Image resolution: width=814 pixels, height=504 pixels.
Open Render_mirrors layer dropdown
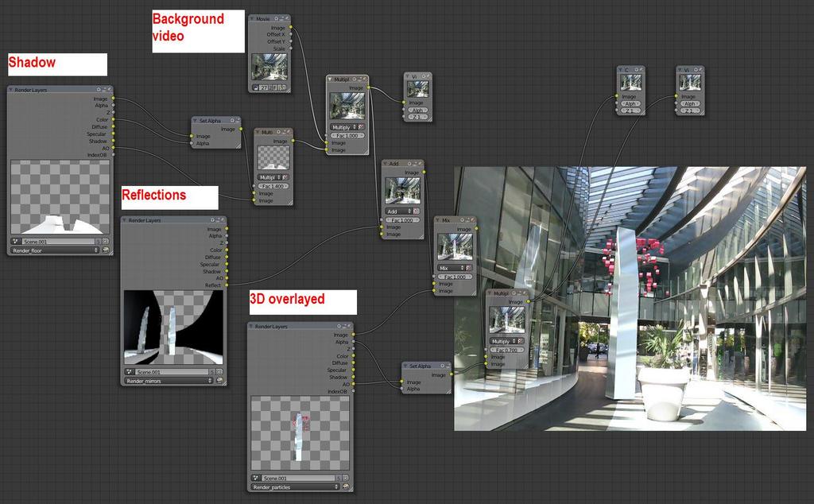169,381
